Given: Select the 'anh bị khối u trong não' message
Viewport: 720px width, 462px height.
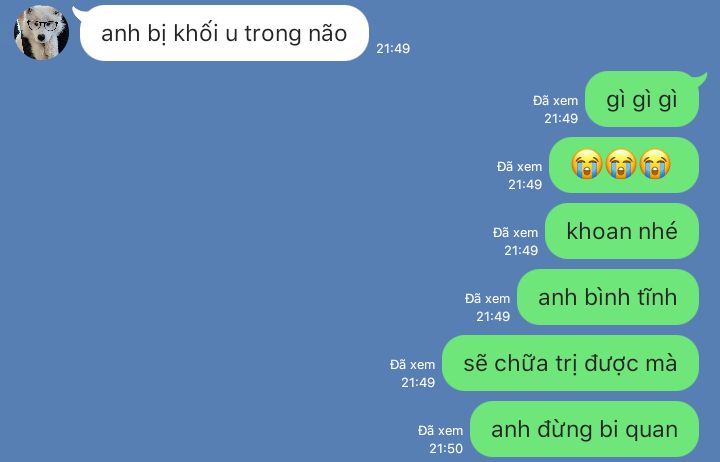Looking at the screenshot, I should pyautogui.click(x=224, y=33).
